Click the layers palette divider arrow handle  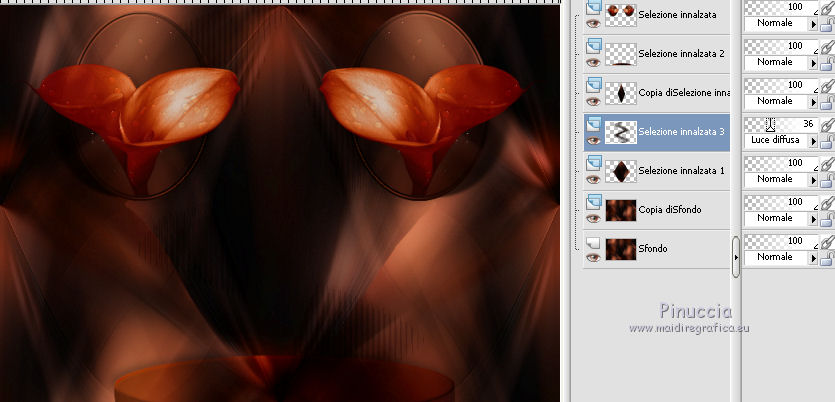click(735, 257)
